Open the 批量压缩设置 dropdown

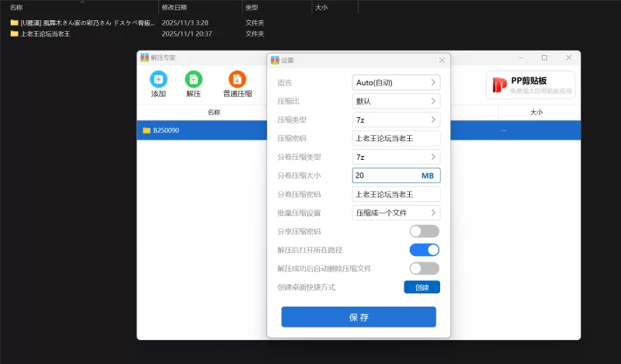(x=396, y=213)
